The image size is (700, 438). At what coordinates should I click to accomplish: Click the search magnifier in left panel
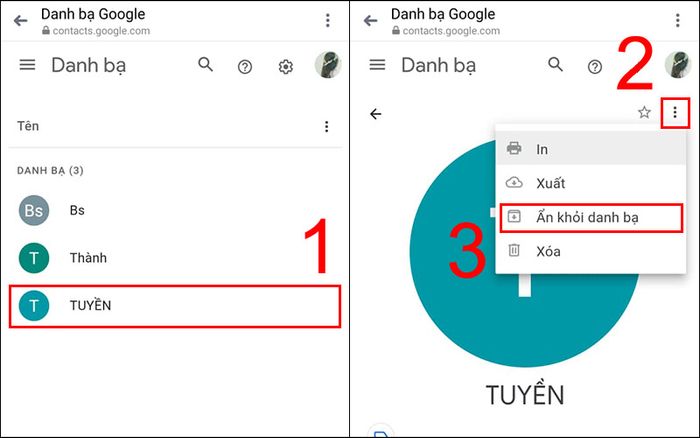point(205,65)
